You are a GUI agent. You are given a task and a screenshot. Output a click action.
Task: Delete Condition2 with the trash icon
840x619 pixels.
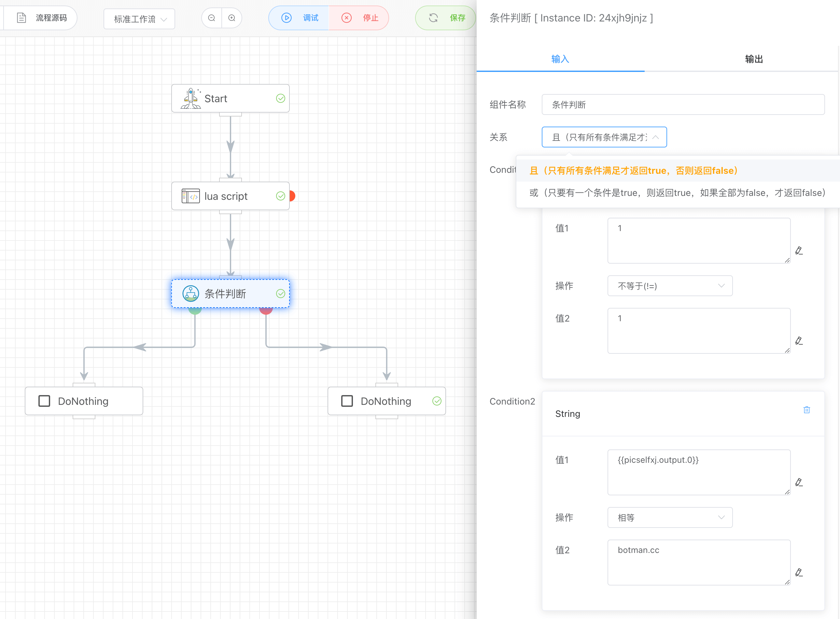click(x=807, y=410)
